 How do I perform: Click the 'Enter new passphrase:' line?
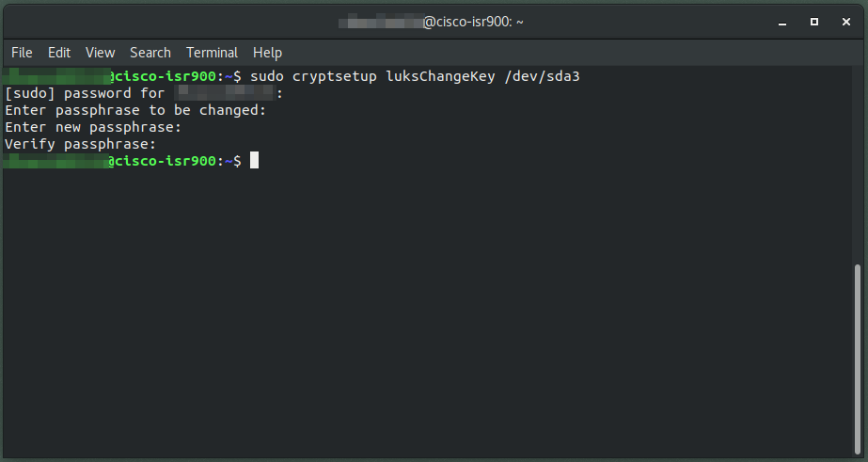(x=93, y=127)
